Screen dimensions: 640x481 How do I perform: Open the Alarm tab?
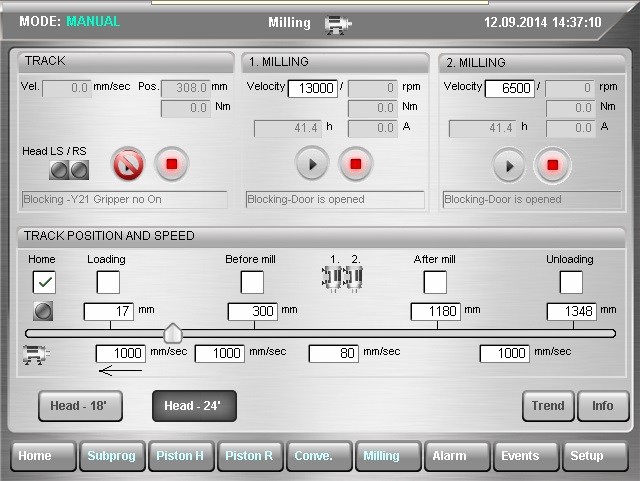point(457,456)
